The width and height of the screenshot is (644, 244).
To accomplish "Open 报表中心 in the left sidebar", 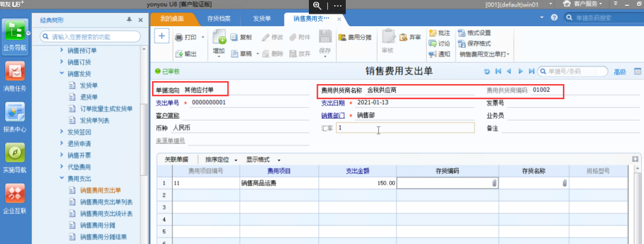I will pyautogui.click(x=15, y=117).
